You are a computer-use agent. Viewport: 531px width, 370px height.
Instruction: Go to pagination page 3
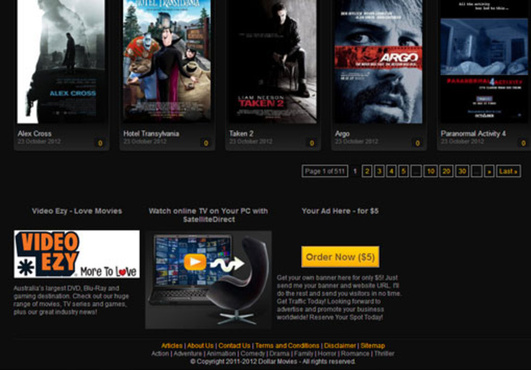click(x=379, y=171)
